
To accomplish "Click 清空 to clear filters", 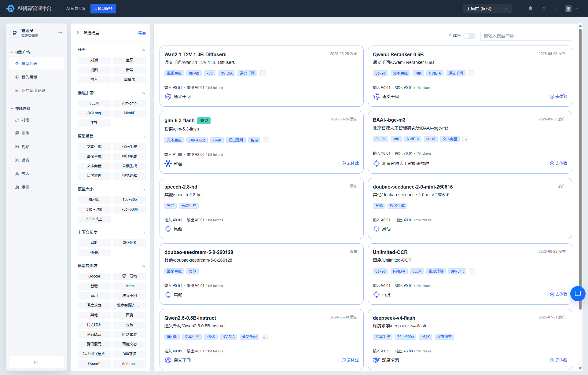I will pos(142,33).
